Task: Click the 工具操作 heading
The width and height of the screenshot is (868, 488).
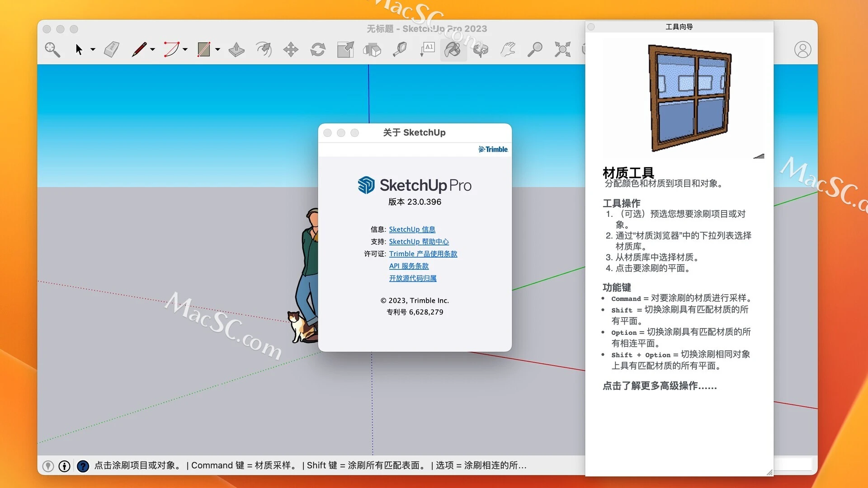Action: pos(621,203)
